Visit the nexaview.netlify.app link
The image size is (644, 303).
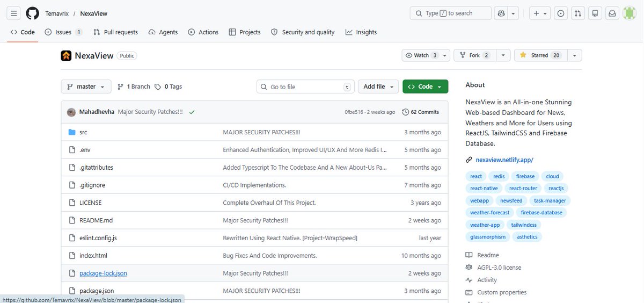504,160
